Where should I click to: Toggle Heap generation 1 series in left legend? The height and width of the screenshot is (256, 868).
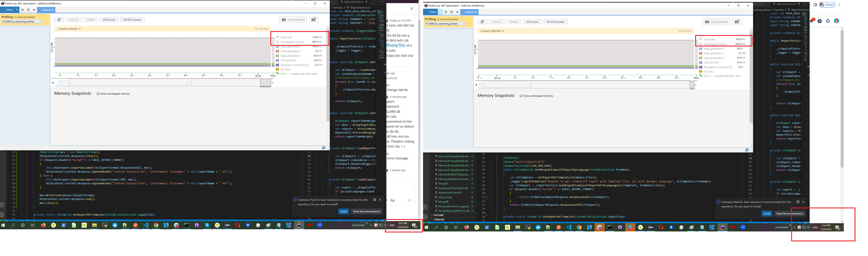point(277,51)
